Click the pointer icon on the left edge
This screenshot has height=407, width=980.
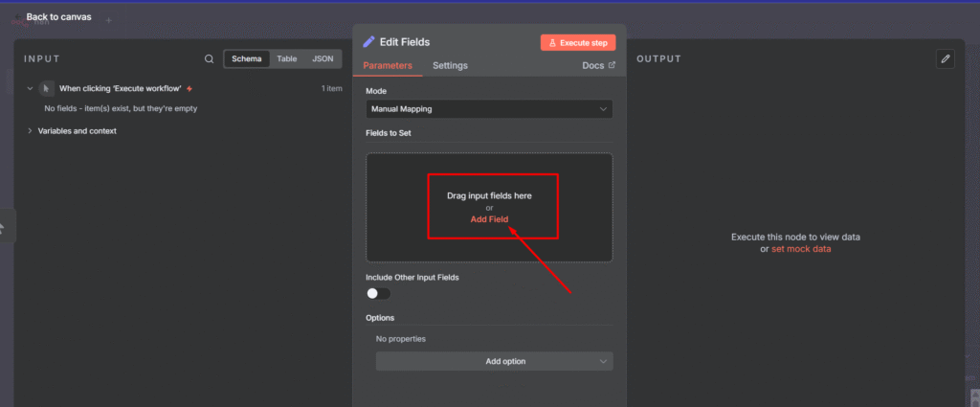click(x=3, y=228)
